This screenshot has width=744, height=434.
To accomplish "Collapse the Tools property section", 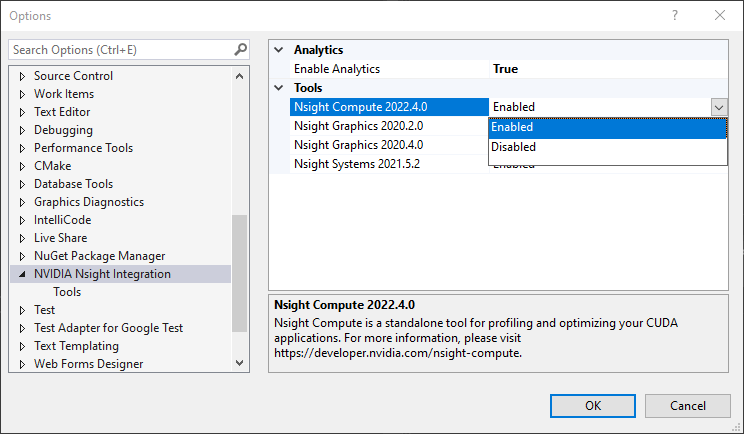I will [279, 88].
